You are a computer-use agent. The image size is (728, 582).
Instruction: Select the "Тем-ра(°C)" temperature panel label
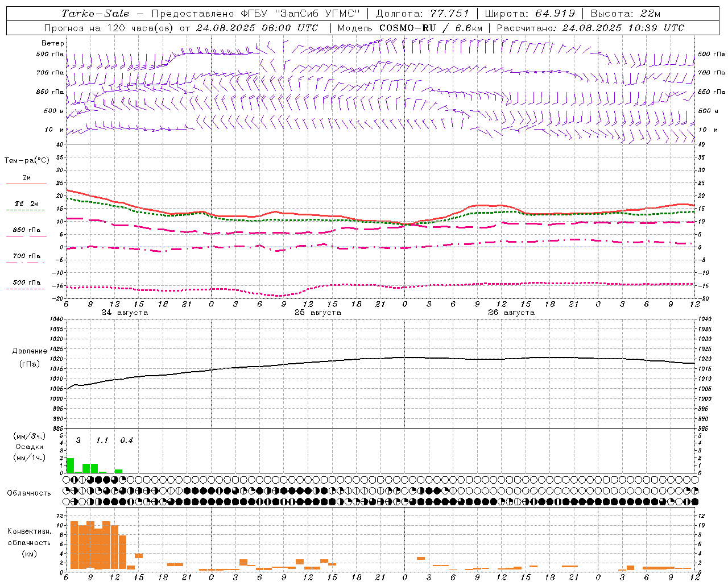coord(27,161)
